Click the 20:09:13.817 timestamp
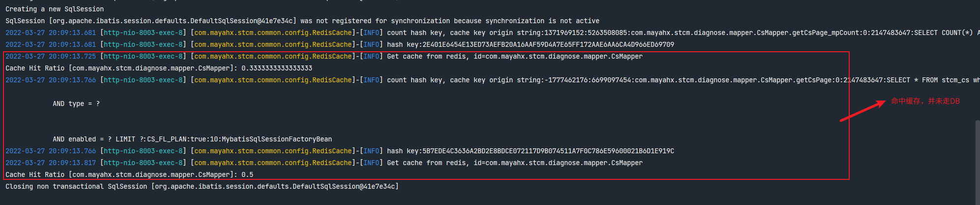This screenshot has width=980, height=205. (x=72, y=163)
